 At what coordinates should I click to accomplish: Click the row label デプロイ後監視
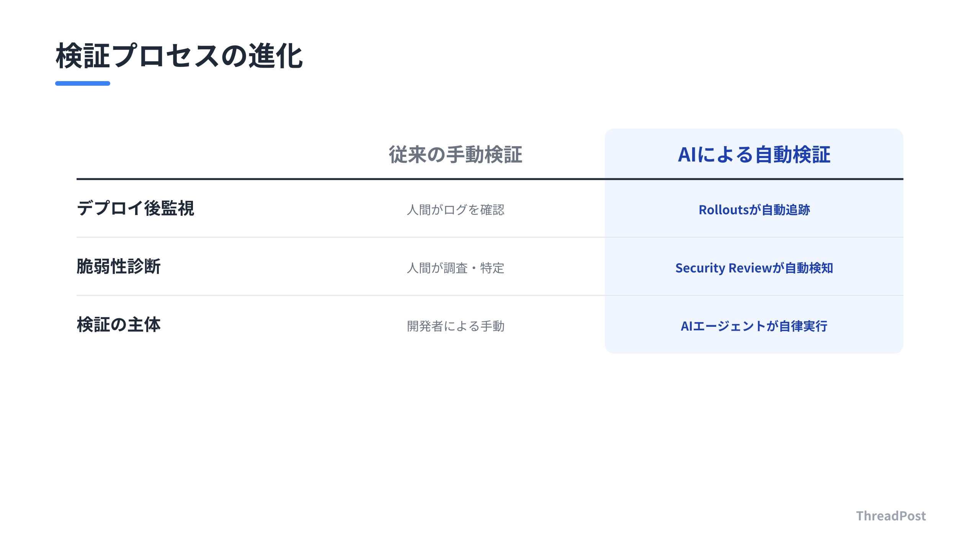136,209
